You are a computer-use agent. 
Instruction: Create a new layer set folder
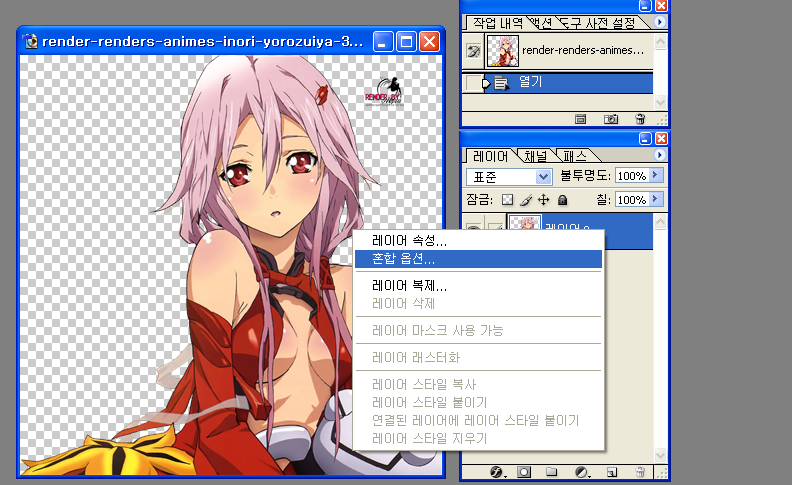[551, 470]
